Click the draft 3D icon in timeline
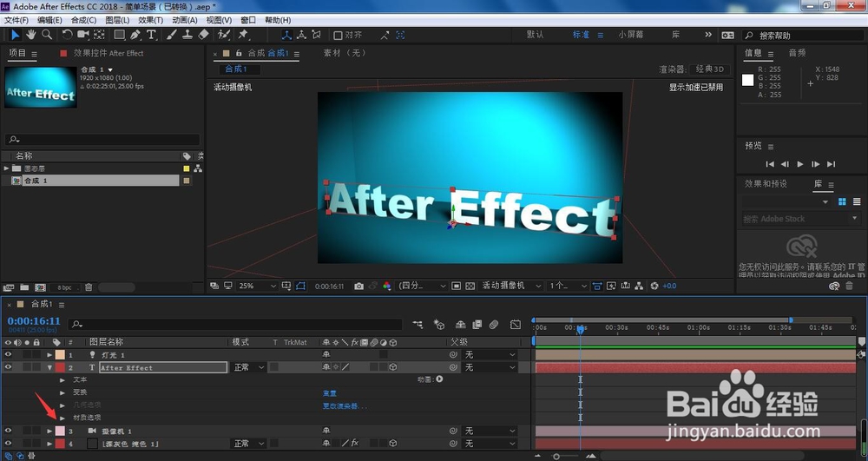Image resolution: width=868 pixels, height=461 pixels. point(439,325)
